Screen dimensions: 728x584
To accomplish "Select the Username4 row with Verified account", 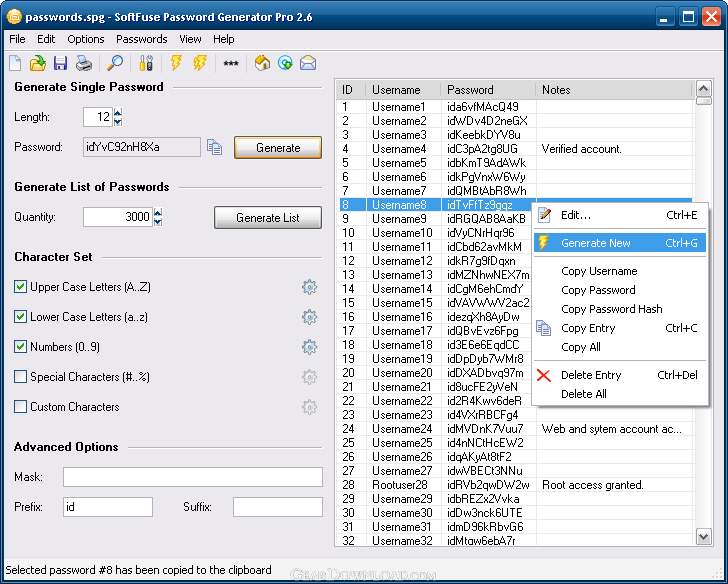I will click(514, 149).
